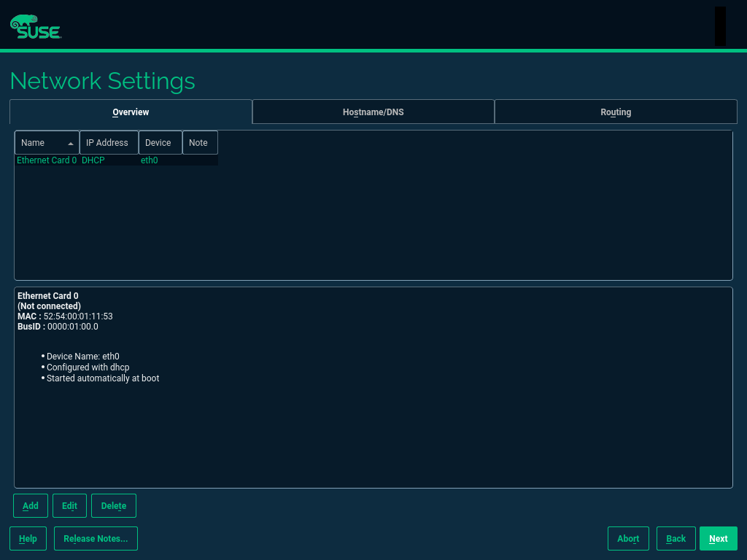
Task: Select the Ethernet Card 0 row
Action: (x=47, y=160)
